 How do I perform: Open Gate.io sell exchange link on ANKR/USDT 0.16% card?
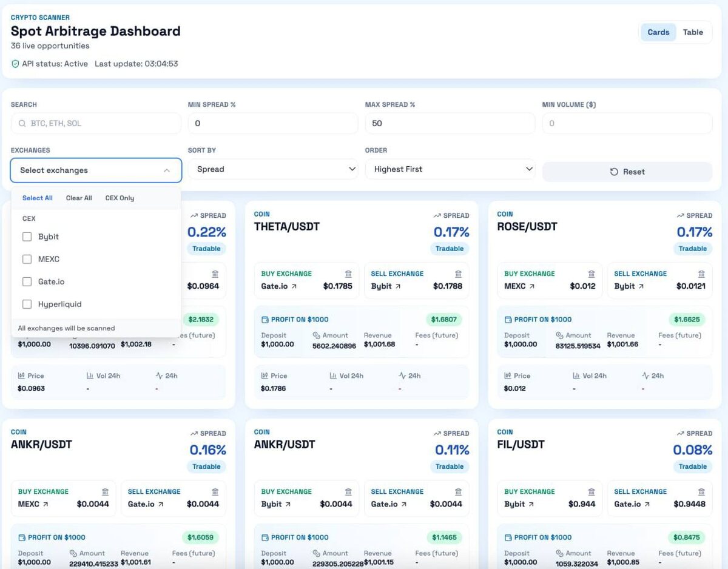tap(146, 503)
